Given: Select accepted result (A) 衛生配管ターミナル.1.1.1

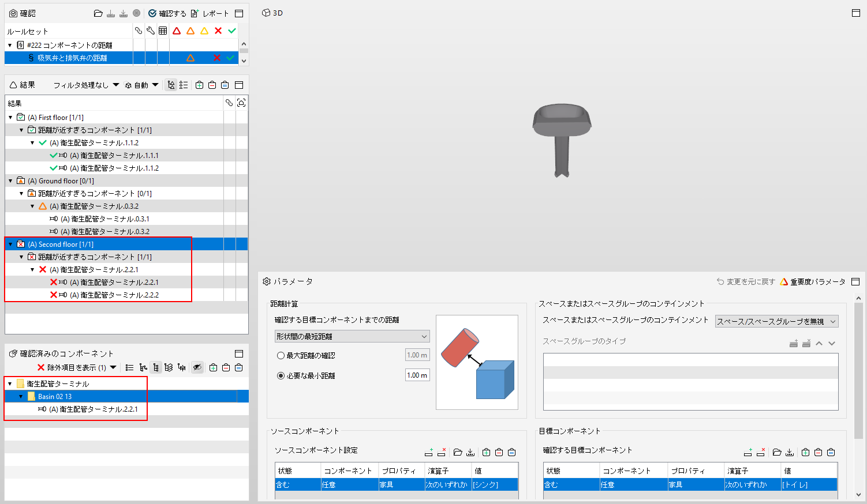Looking at the screenshot, I should click(x=114, y=155).
